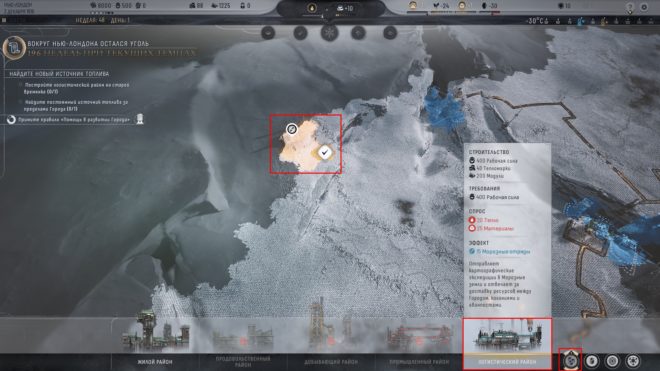Click the red 20 Тепло demand line
The height and width of the screenshot is (371, 660).
[x=484, y=220]
